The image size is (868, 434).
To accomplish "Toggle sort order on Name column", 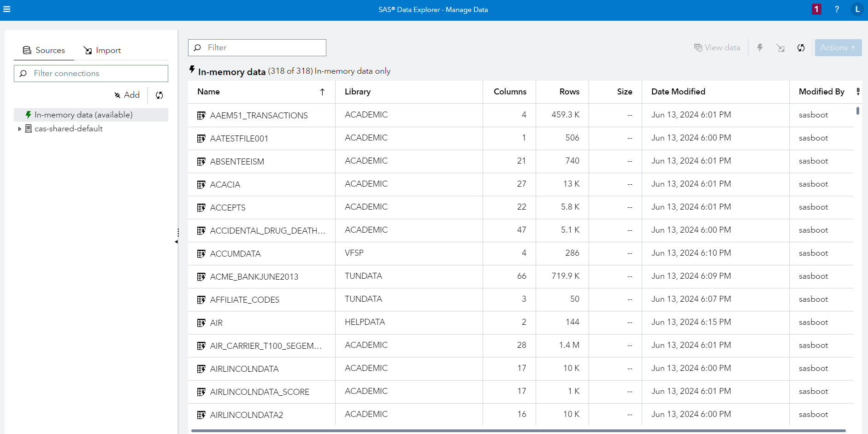I will click(x=322, y=92).
